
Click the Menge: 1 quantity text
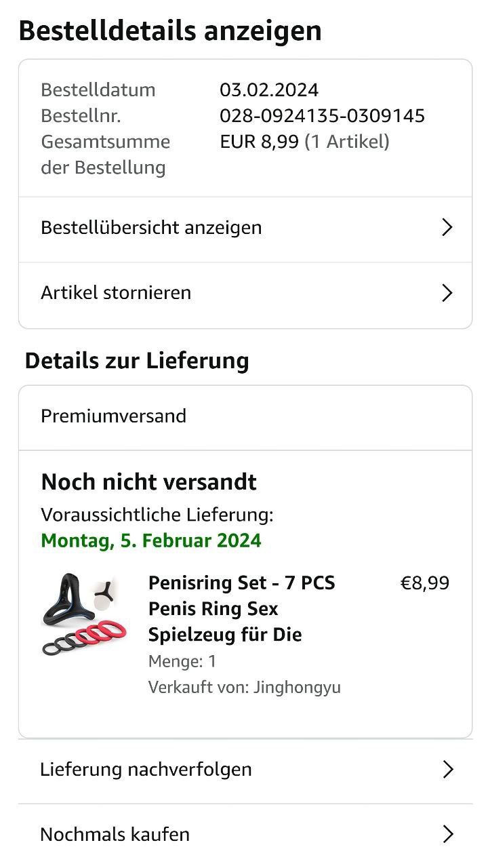coord(182,661)
